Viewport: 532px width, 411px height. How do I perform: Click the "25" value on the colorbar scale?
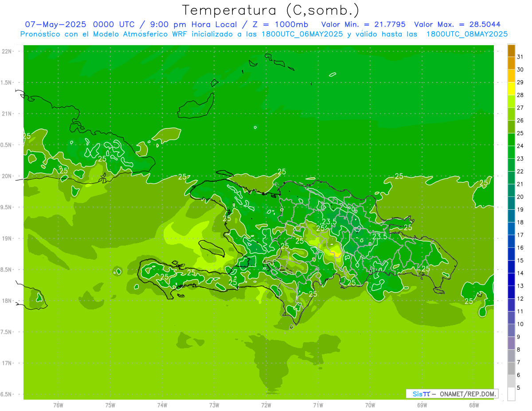coord(520,133)
